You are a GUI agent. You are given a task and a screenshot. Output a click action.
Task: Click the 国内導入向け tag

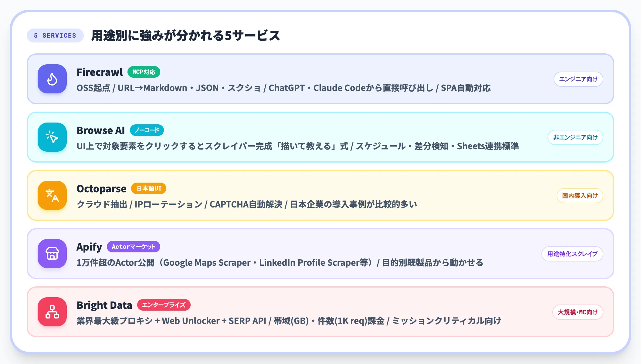click(x=580, y=196)
